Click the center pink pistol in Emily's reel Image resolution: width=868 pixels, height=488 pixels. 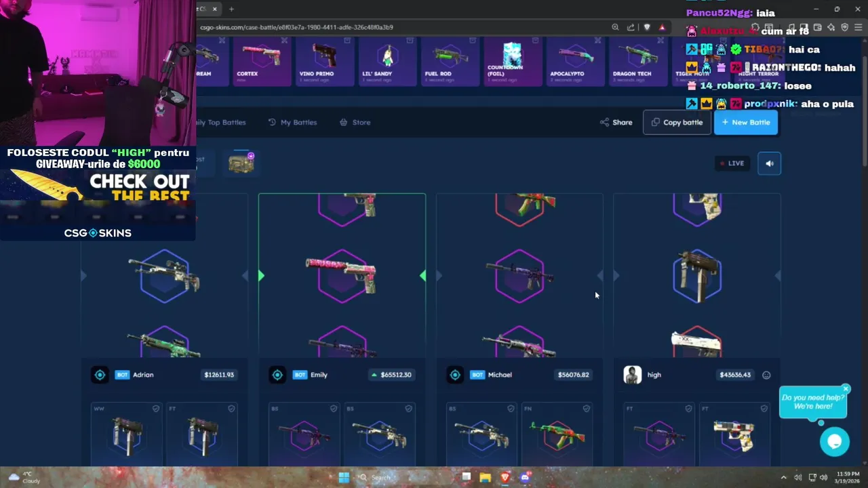click(x=342, y=274)
